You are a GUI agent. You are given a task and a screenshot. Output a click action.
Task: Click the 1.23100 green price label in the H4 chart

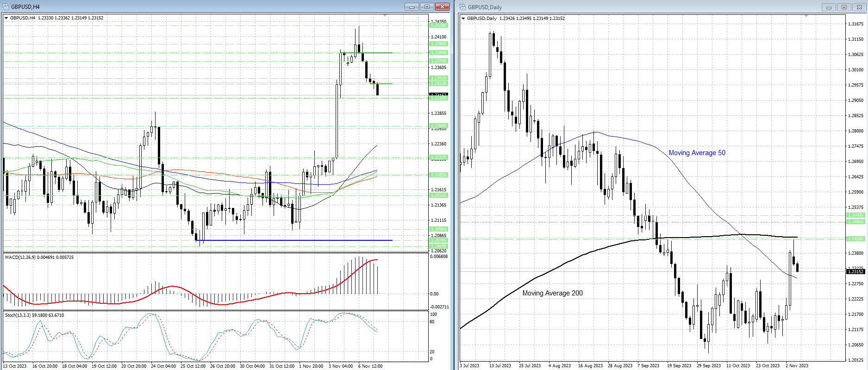pyautogui.click(x=438, y=98)
